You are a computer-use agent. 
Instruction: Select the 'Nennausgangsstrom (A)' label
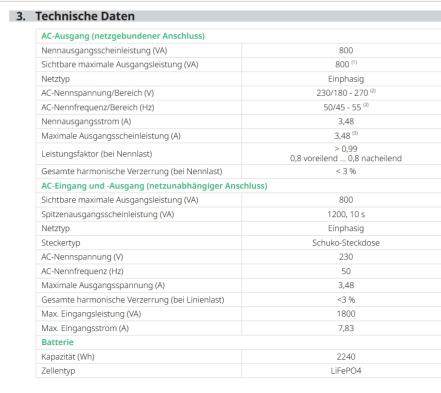point(86,121)
